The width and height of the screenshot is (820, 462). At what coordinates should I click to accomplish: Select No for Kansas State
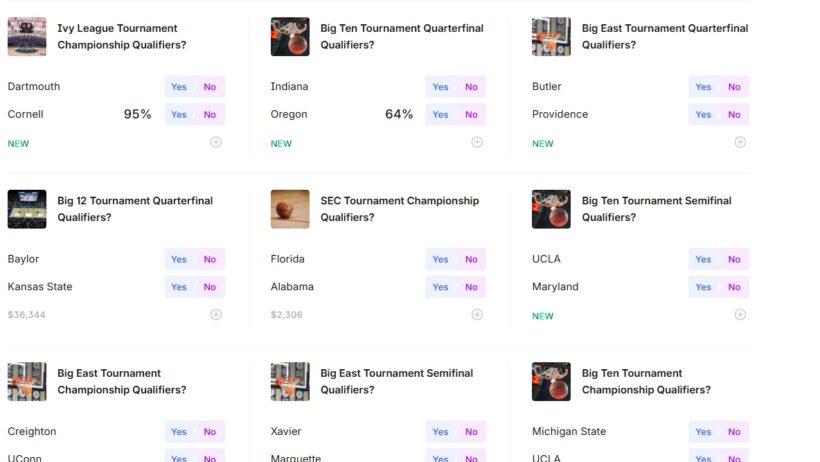[210, 287]
